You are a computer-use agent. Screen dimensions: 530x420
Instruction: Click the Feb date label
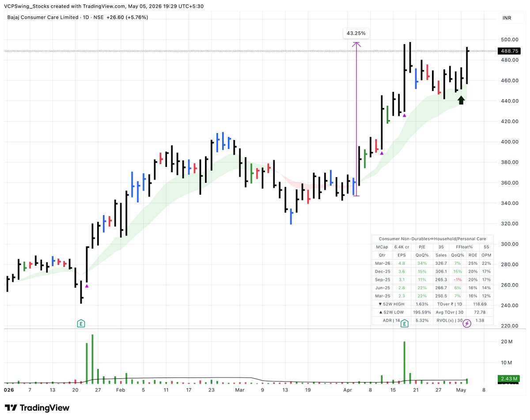click(x=121, y=390)
